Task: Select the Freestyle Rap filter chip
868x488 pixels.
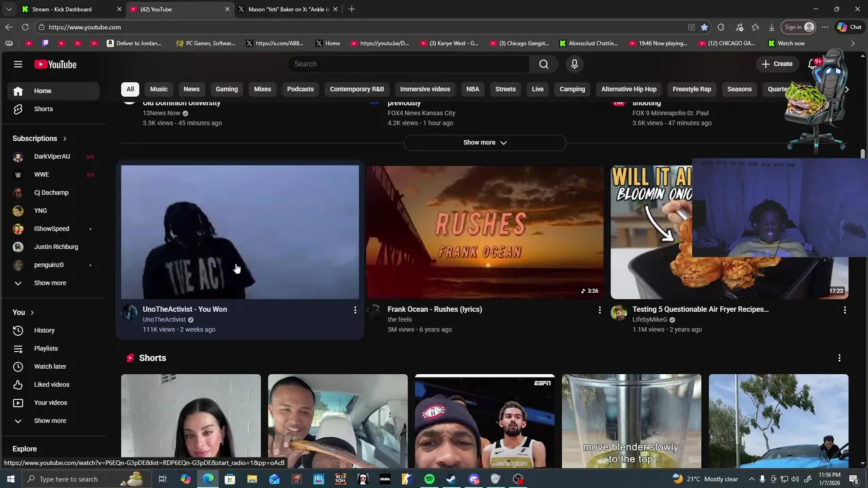Action: coord(692,89)
